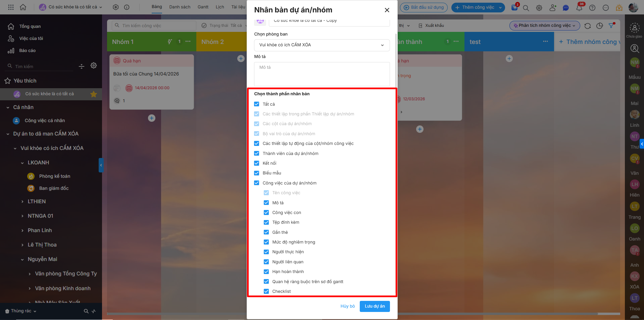Click Bắt đầu sử dụng button
Image resolution: width=644 pixels, height=320 pixels.
click(x=424, y=7)
